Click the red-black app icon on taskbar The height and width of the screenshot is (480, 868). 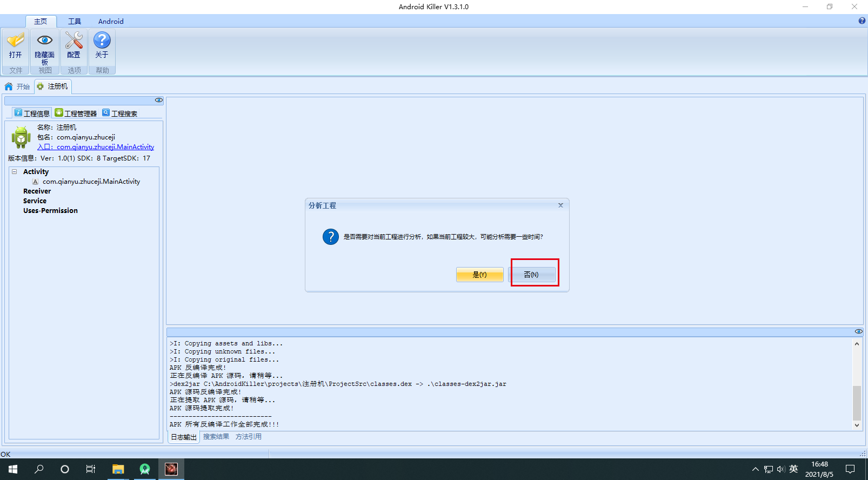click(171, 469)
